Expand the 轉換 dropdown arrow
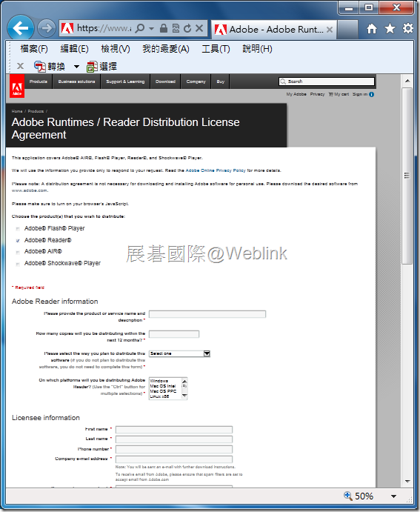420x512 pixels. coord(76,67)
